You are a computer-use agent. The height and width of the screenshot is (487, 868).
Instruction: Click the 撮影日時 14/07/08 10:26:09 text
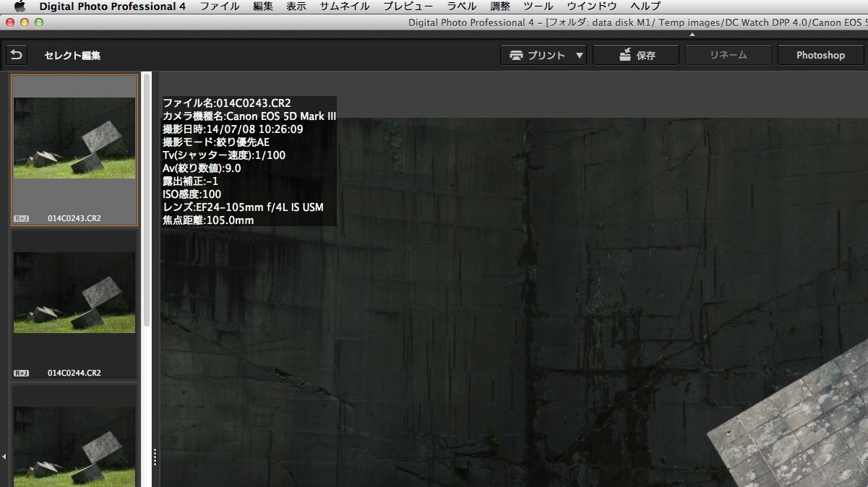[x=233, y=129]
